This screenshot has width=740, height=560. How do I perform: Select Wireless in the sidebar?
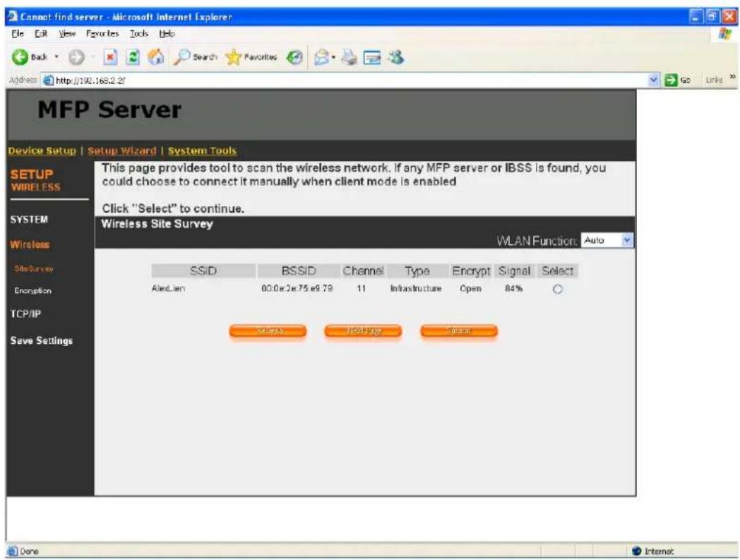click(x=30, y=244)
